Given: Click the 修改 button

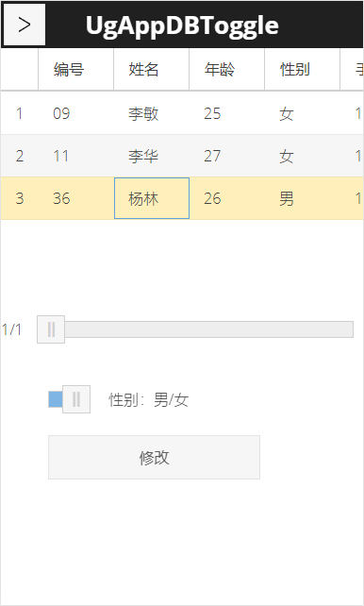Looking at the screenshot, I should (154, 457).
